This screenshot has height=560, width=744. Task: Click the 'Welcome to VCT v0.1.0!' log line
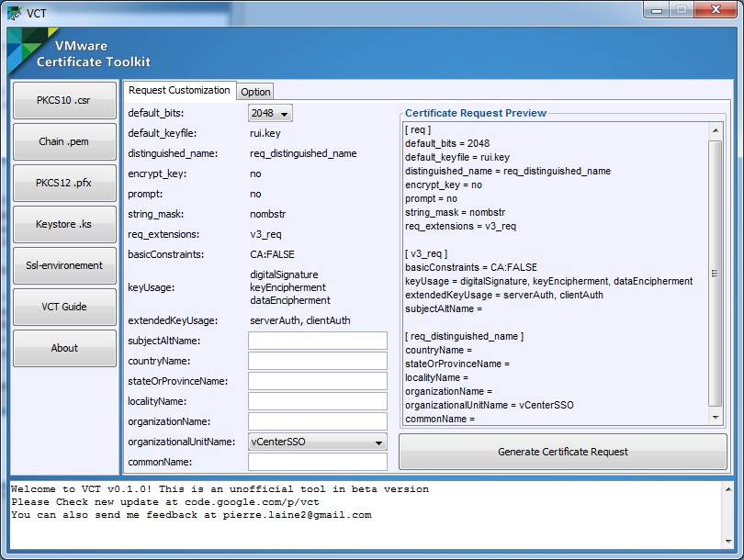[x=220, y=489]
